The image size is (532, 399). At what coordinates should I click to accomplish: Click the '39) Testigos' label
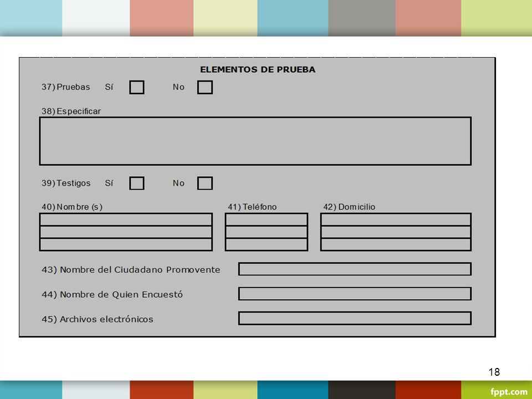(66, 183)
